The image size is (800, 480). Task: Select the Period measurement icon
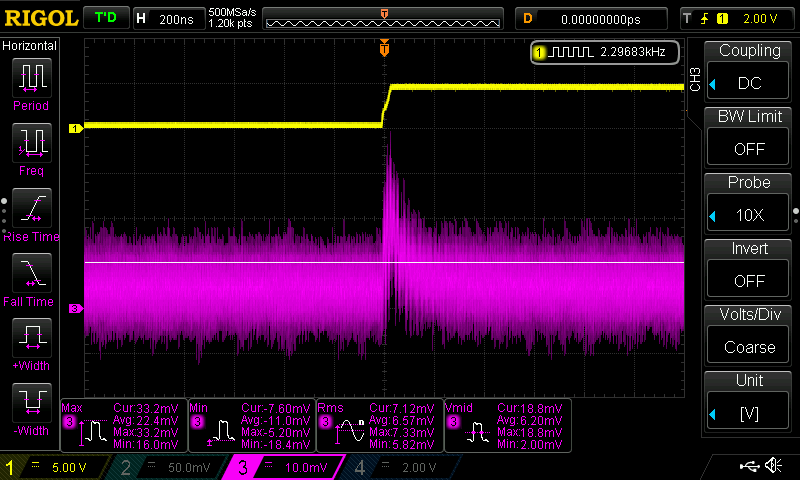pos(31,78)
